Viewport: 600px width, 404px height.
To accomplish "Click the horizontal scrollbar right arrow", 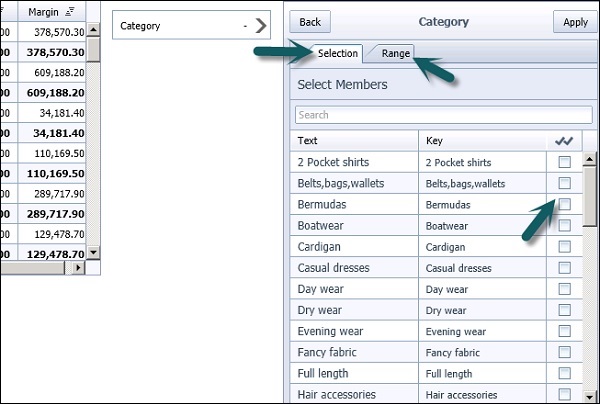I will pos(79,268).
